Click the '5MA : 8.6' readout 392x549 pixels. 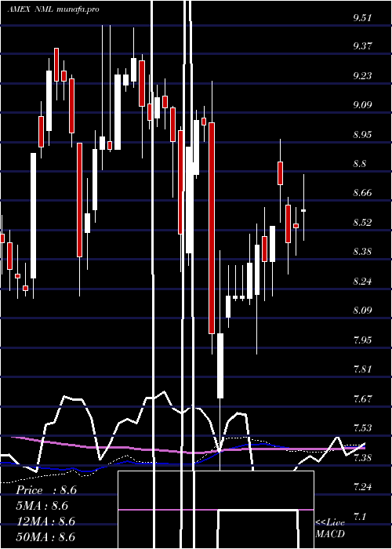pos(42,506)
